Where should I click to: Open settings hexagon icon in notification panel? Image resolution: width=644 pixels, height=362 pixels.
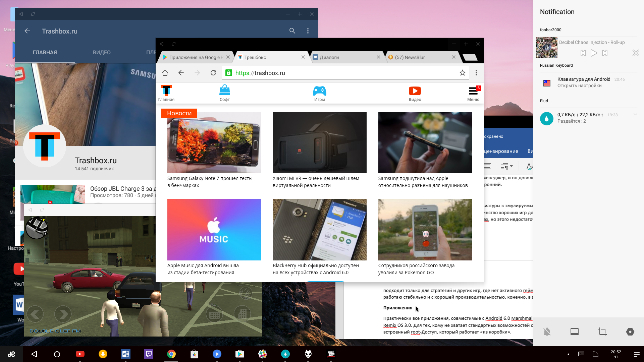(630, 332)
